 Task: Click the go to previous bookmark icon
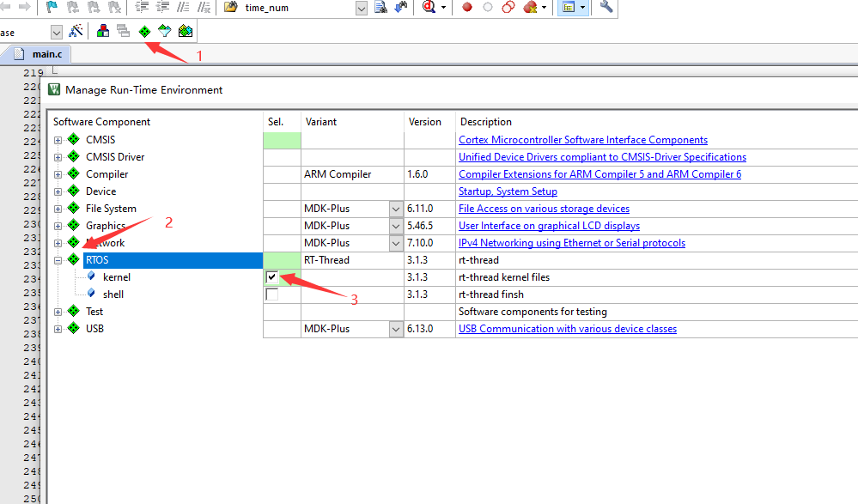(73, 7)
